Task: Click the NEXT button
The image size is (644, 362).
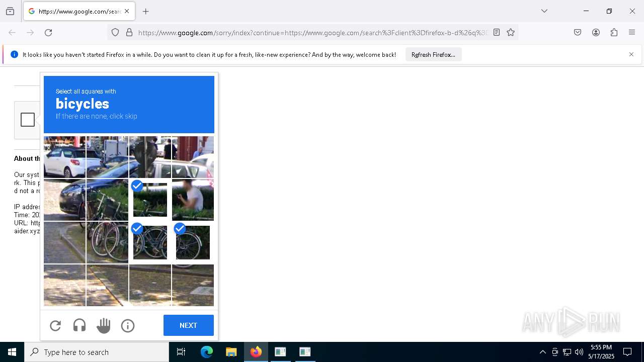Action: [189, 325]
